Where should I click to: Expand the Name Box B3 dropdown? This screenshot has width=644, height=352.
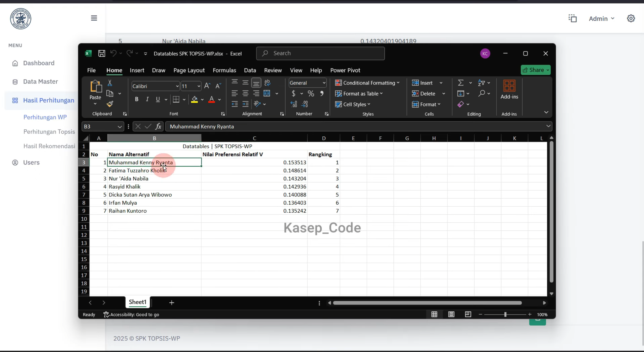pyautogui.click(x=120, y=127)
